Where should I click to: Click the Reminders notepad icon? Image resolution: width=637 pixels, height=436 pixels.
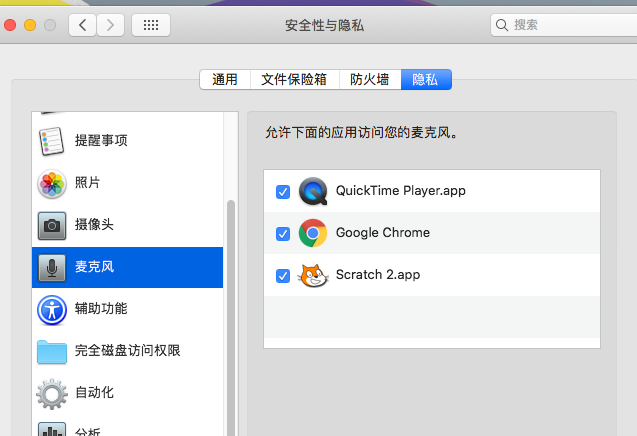pos(51,141)
